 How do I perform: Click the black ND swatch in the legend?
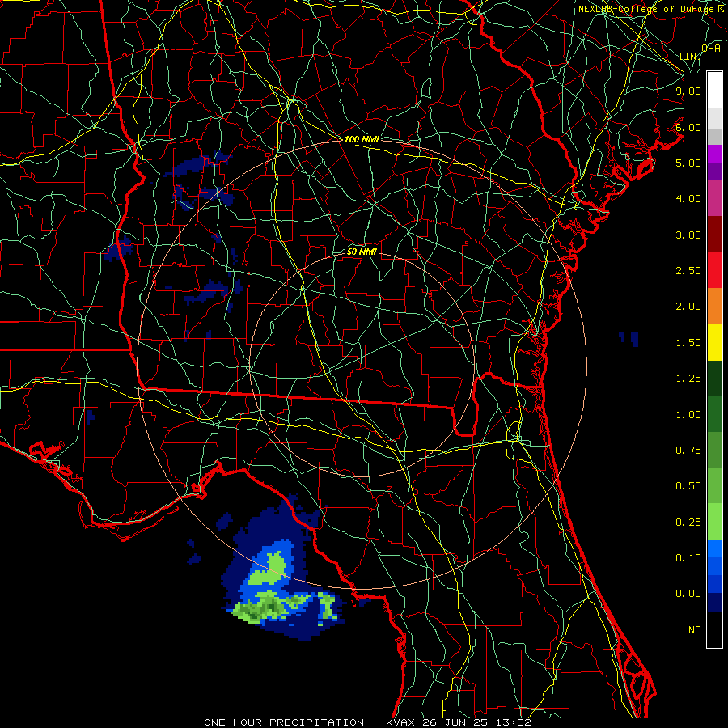714,629
